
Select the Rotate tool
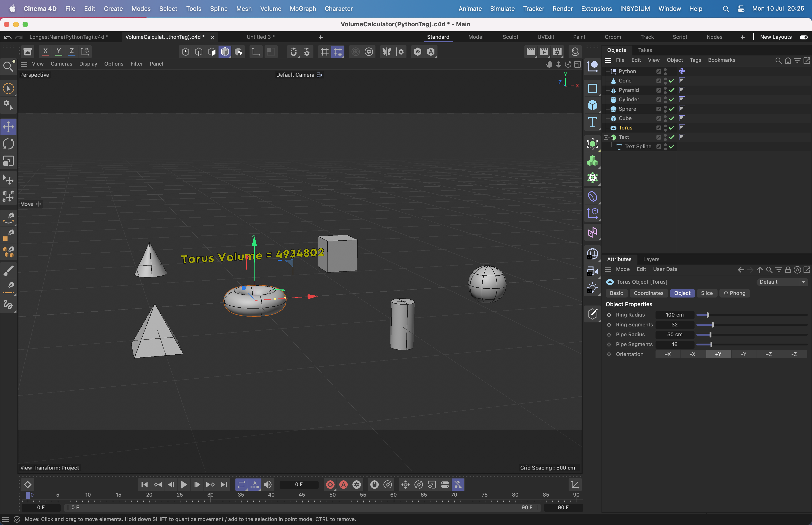coord(8,144)
